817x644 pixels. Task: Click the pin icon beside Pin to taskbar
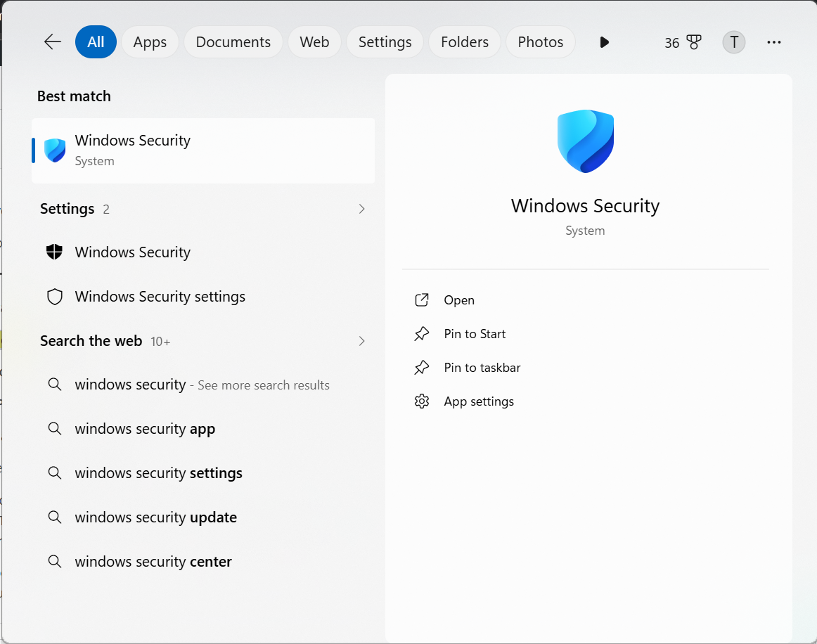point(422,368)
